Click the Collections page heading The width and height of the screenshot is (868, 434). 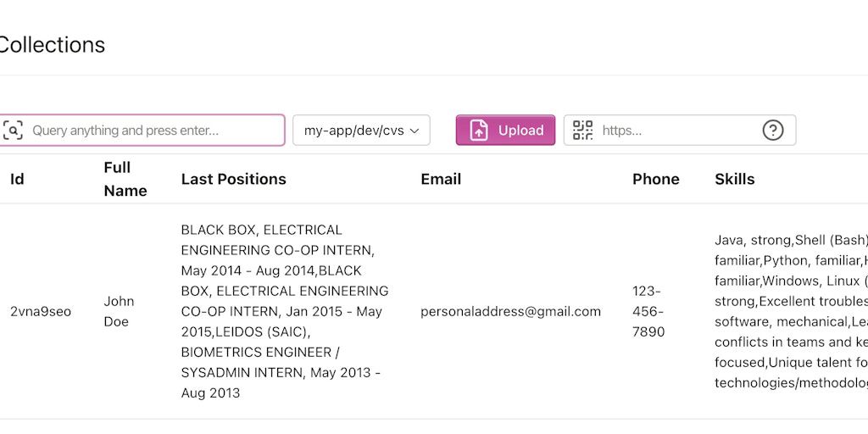[x=51, y=45]
